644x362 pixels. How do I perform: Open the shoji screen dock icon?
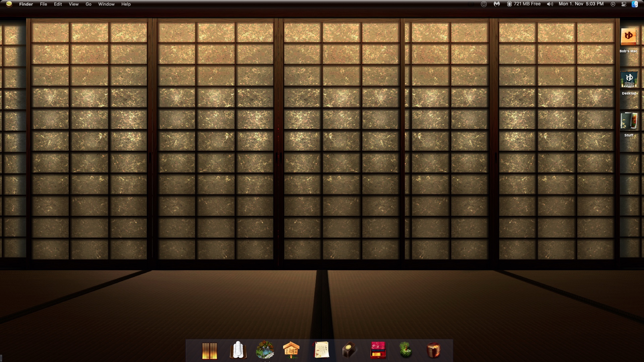pos(210,351)
